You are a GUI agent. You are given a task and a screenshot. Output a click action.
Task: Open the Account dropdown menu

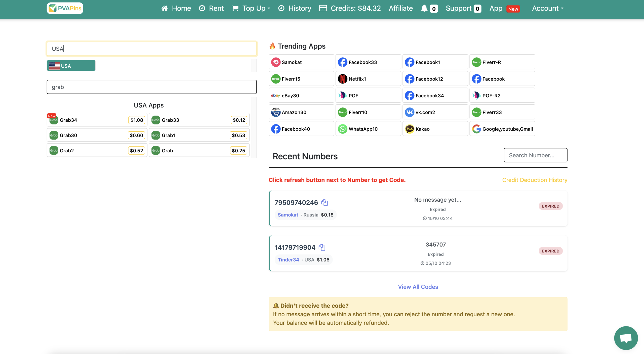[547, 8]
